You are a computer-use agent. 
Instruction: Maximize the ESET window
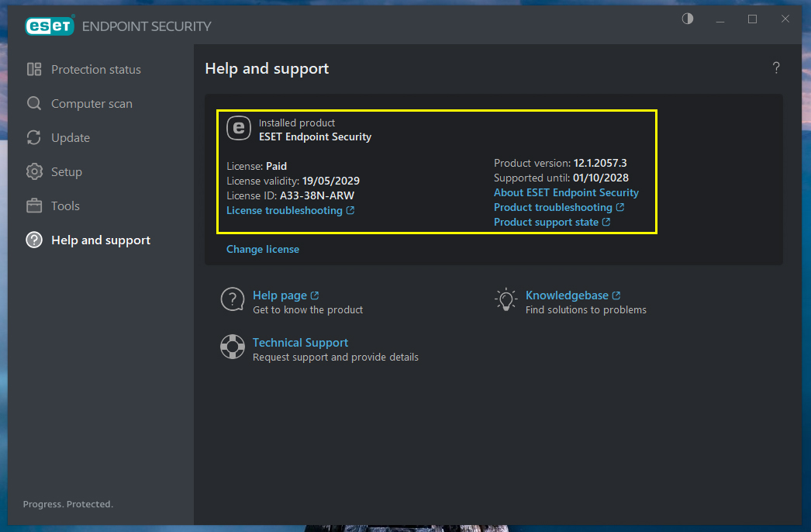click(753, 19)
